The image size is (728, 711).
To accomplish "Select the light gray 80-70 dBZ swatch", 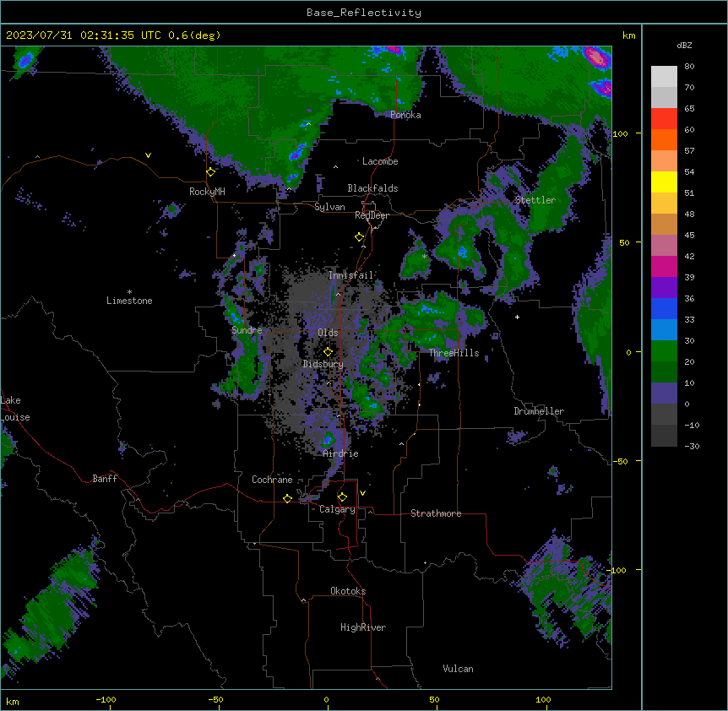I will click(664, 77).
